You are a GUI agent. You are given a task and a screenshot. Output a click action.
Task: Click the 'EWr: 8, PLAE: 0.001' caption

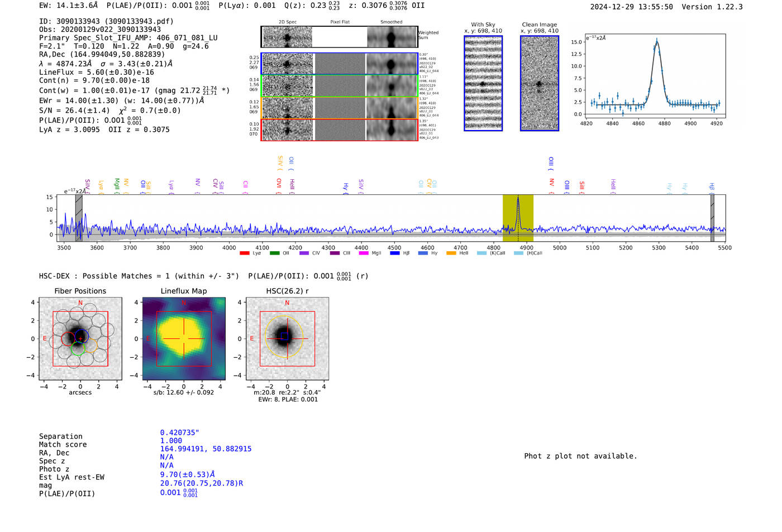pos(288,399)
